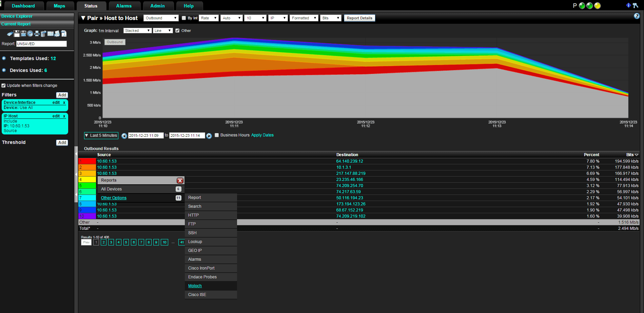
Task: Select Lookup menu entry
Action: (x=211, y=242)
